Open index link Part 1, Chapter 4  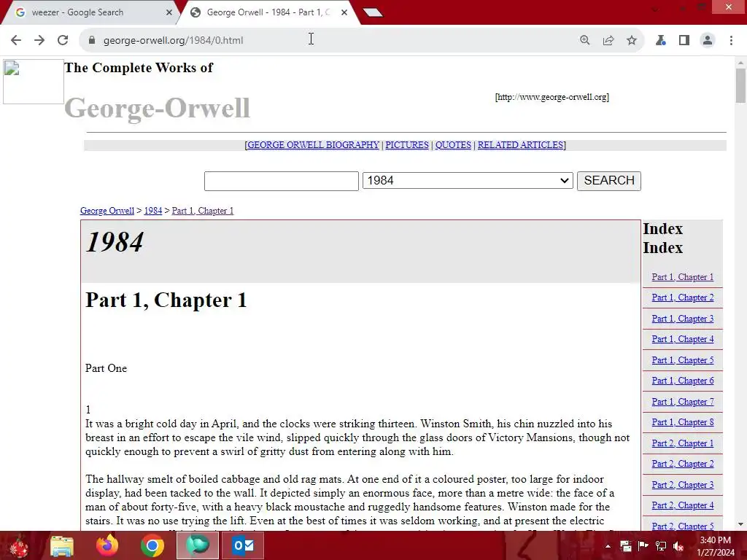(x=683, y=339)
